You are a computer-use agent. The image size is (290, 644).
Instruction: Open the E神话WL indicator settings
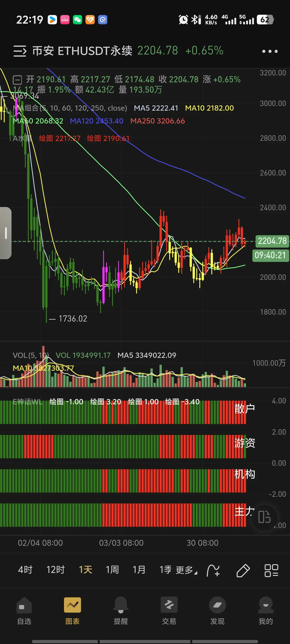(28, 402)
